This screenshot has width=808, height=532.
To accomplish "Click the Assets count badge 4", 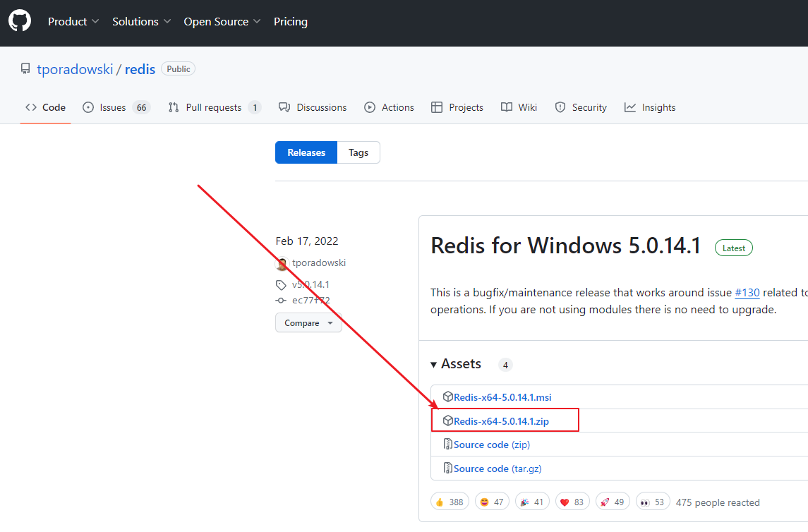I will [505, 365].
